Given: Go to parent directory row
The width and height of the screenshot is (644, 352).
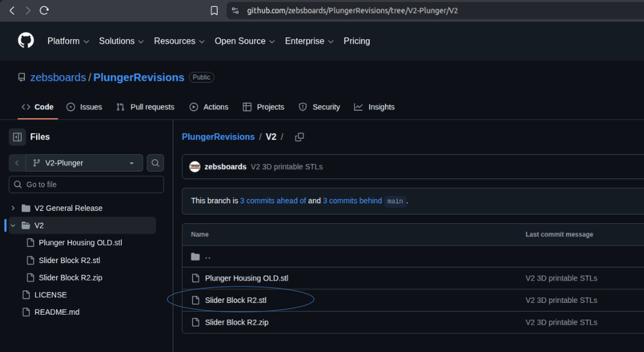Looking at the screenshot, I should tap(207, 257).
